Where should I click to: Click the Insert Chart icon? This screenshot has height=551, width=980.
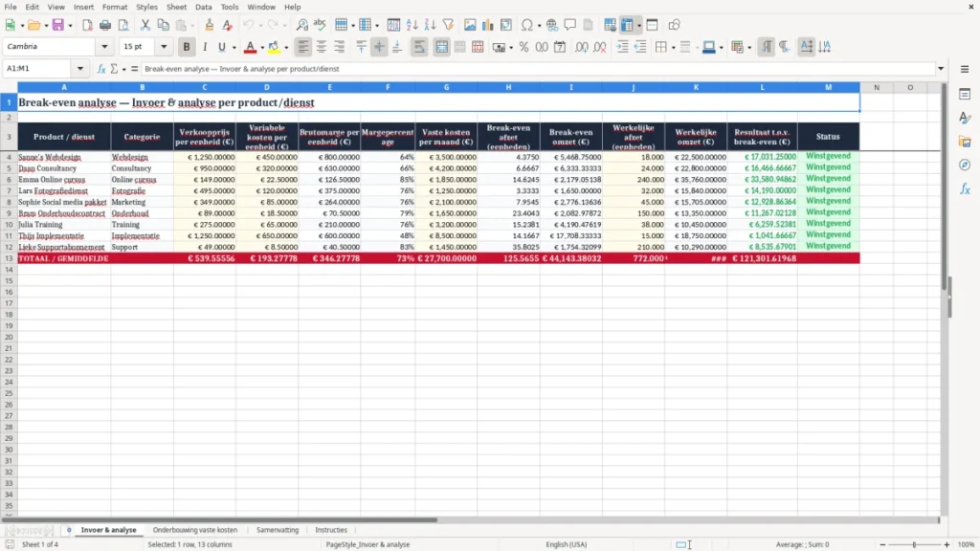pos(488,25)
